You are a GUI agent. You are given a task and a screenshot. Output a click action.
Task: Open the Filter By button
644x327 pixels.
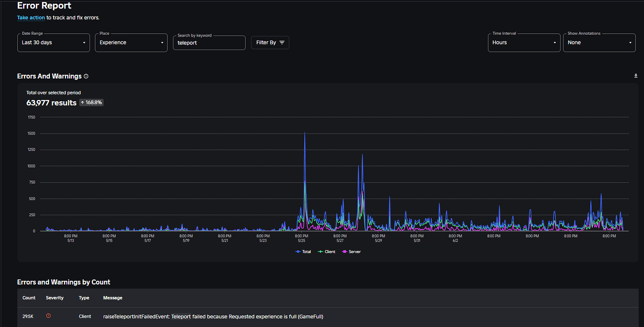(270, 43)
